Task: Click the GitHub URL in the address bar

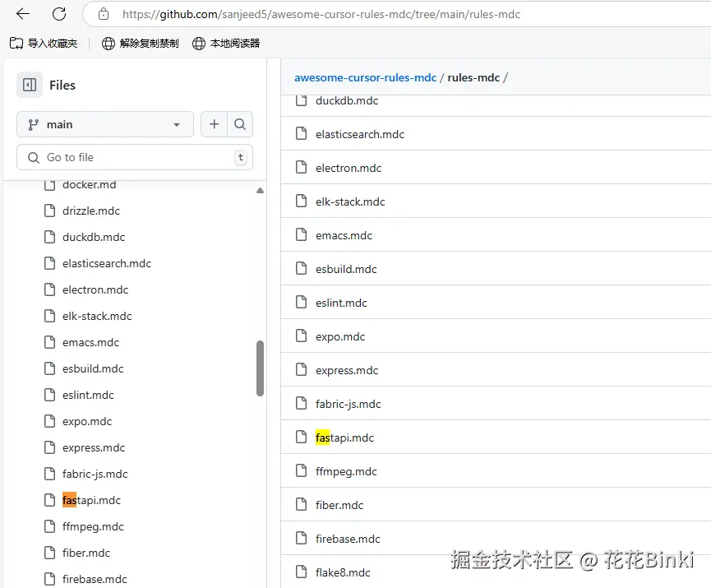Action: tap(321, 15)
